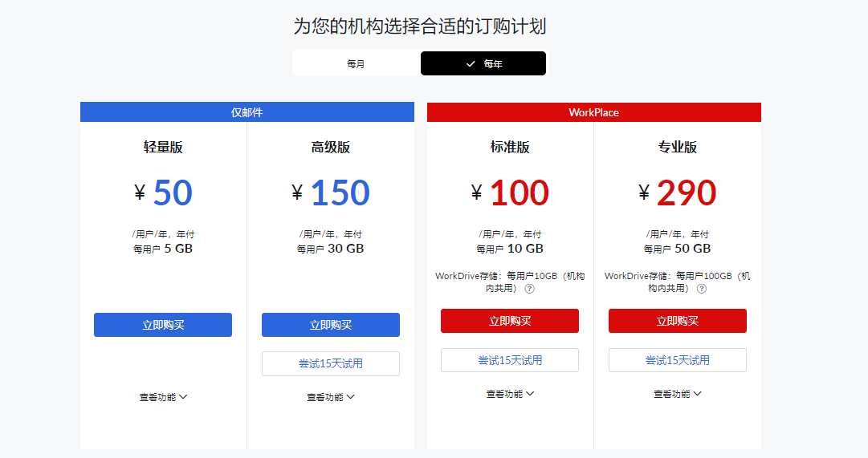Start 专业版 15-day trial

pyautogui.click(x=678, y=360)
